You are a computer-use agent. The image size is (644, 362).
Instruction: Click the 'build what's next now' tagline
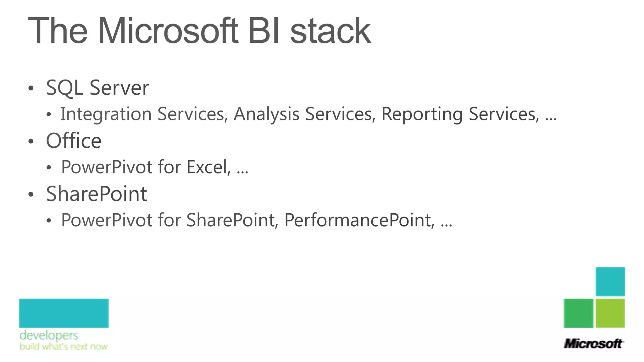[64, 347]
